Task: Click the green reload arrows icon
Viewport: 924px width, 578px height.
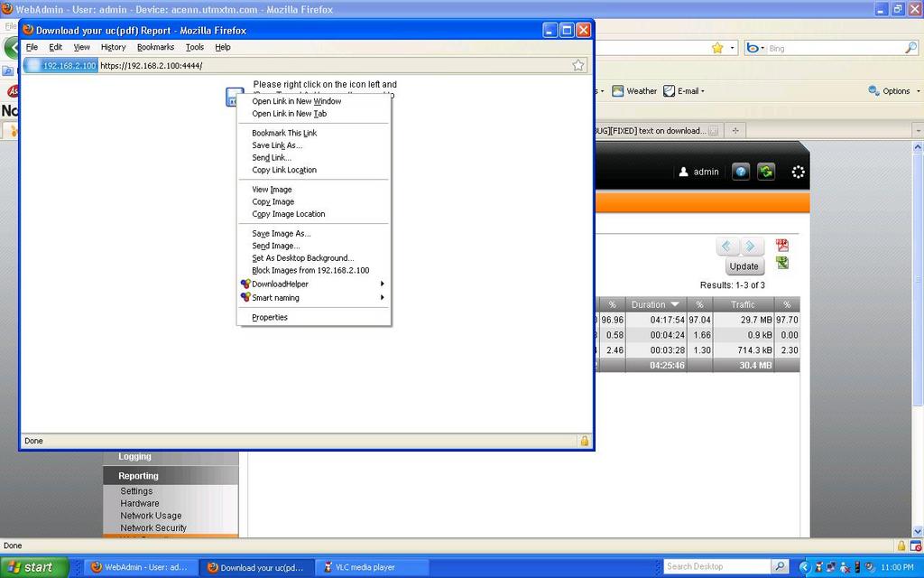Action: click(766, 172)
